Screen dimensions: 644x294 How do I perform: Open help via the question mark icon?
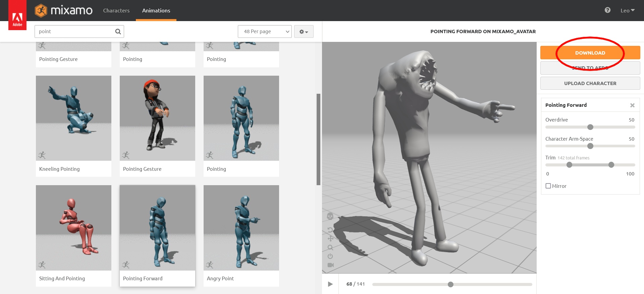(607, 10)
